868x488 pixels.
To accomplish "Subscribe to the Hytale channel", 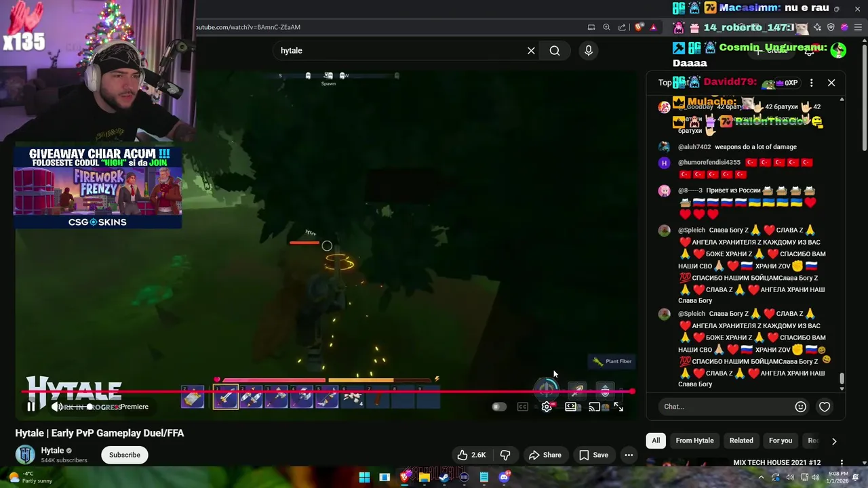I will click(125, 455).
